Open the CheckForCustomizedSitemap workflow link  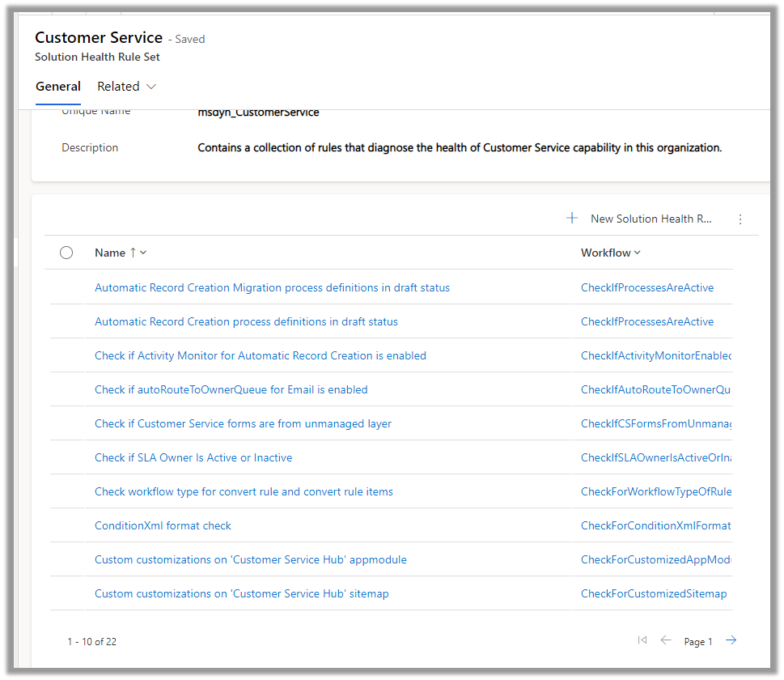click(x=653, y=594)
